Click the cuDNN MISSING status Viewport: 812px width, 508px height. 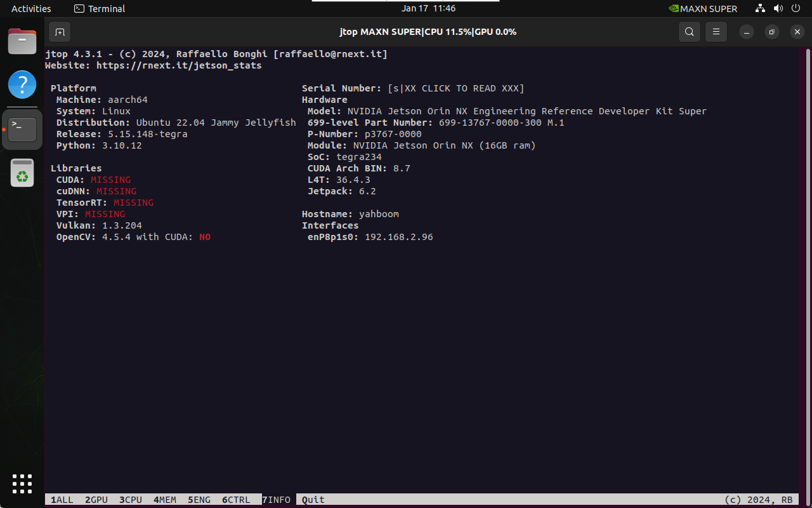point(116,191)
